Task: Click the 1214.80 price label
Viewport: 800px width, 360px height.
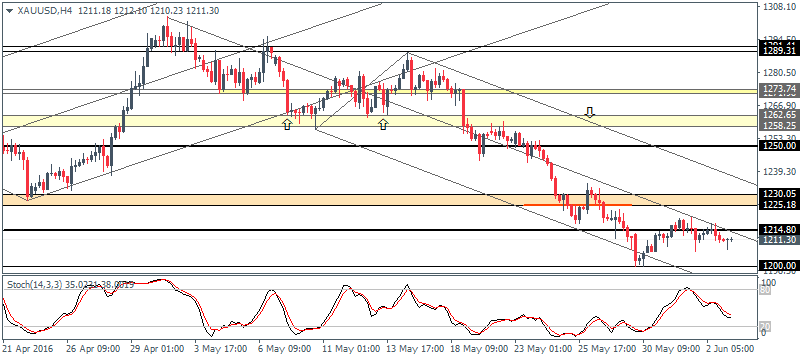Action: [779, 230]
